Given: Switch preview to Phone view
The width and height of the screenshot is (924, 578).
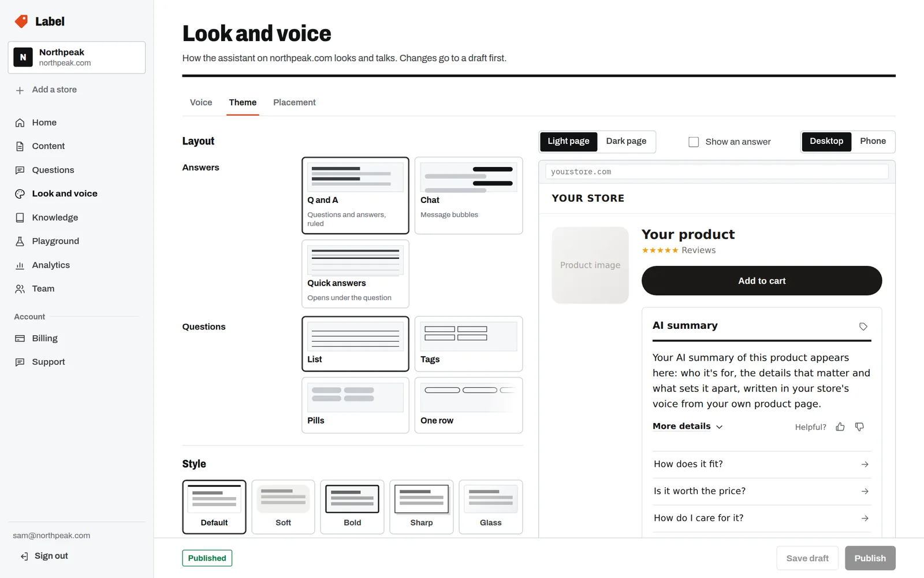Looking at the screenshot, I should coord(873,141).
